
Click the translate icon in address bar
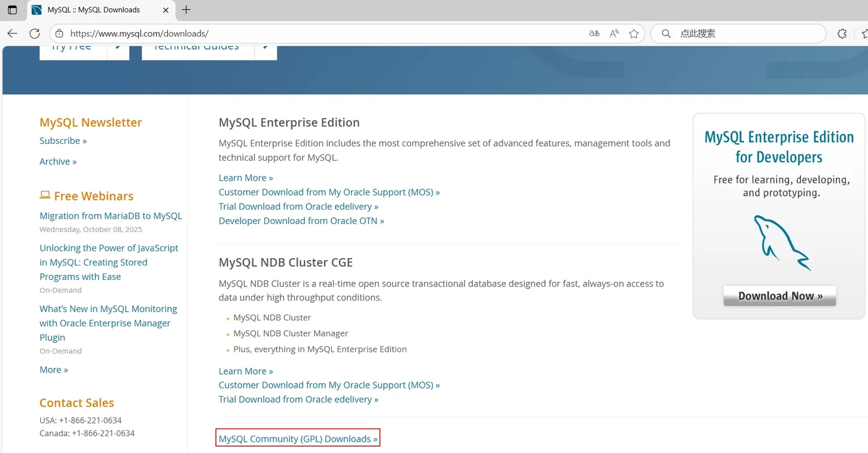click(x=594, y=34)
